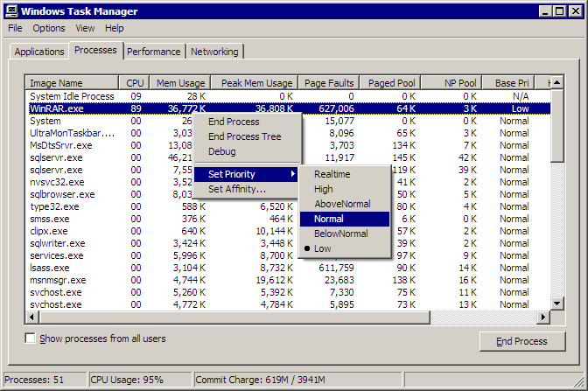This screenshot has width=588, height=391.
Task: Select the msnmsgr.exe process row
Action: pyautogui.click(x=288, y=280)
